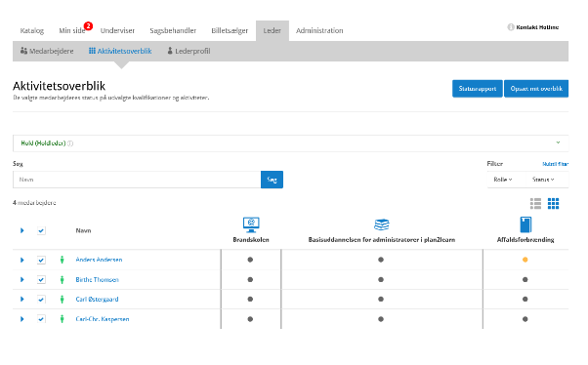Open Anders Andersen name link

(x=99, y=260)
